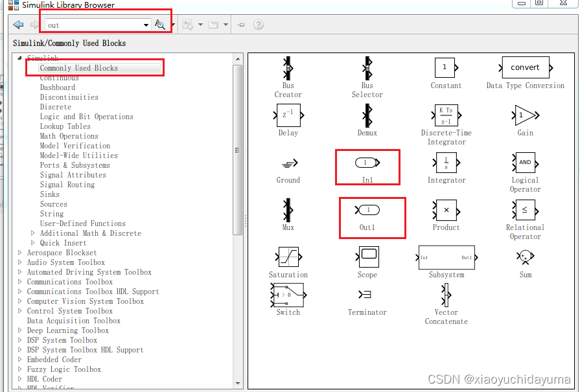
Task: Go back with the blue arrow
Action: coord(18,25)
